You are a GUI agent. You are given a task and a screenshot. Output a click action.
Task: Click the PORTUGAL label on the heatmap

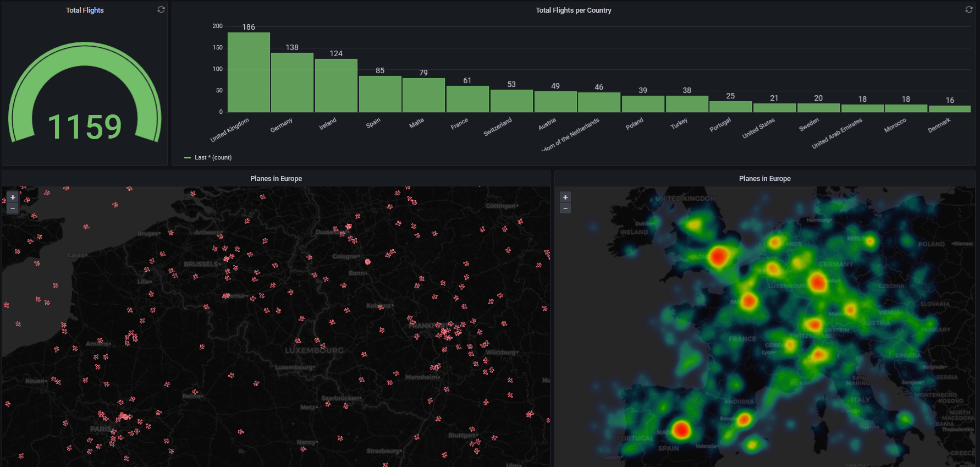635,438
